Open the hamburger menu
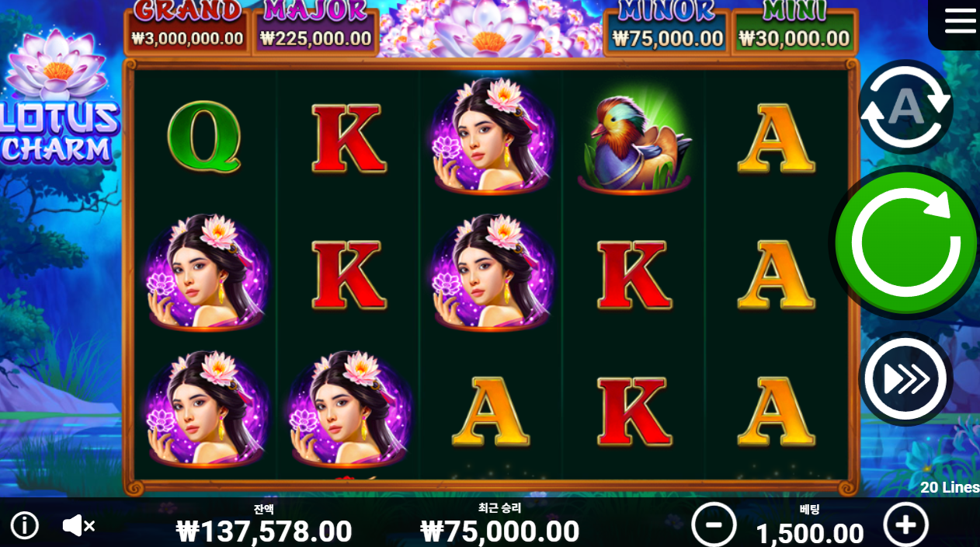The image size is (980, 547). pyautogui.click(x=960, y=21)
